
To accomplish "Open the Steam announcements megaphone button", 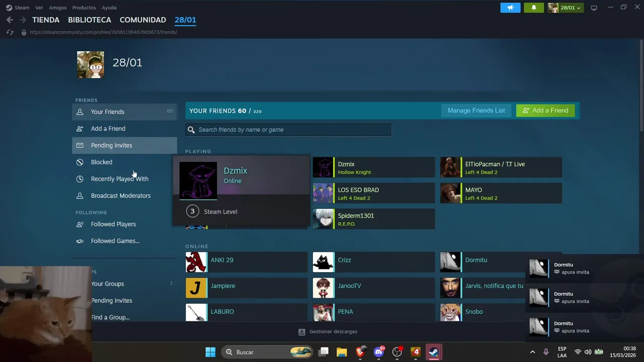I will (510, 8).
